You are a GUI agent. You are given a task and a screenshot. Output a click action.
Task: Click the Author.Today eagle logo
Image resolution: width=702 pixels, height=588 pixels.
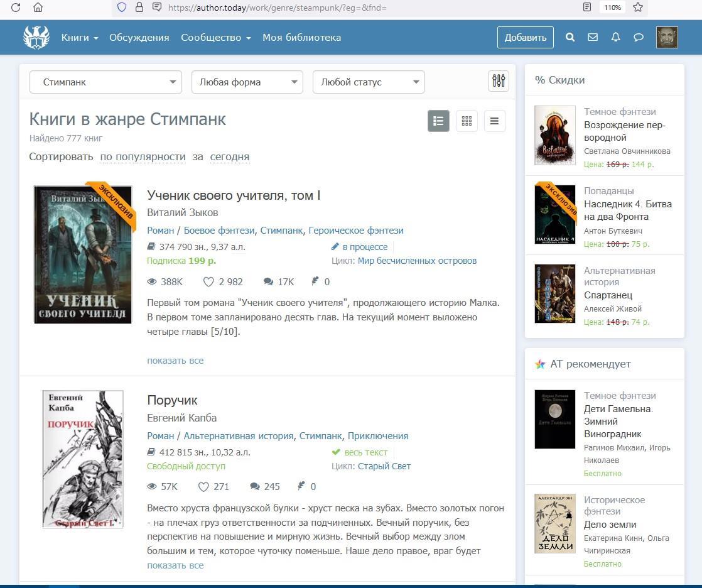click(x=36, y=37)
